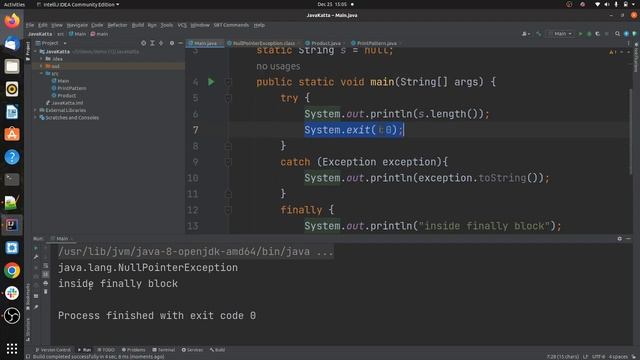Image resolution: width=640 pixels, height=360 pixels.
Task: Open the Refactor menu
Action: (x=117, y=25)
